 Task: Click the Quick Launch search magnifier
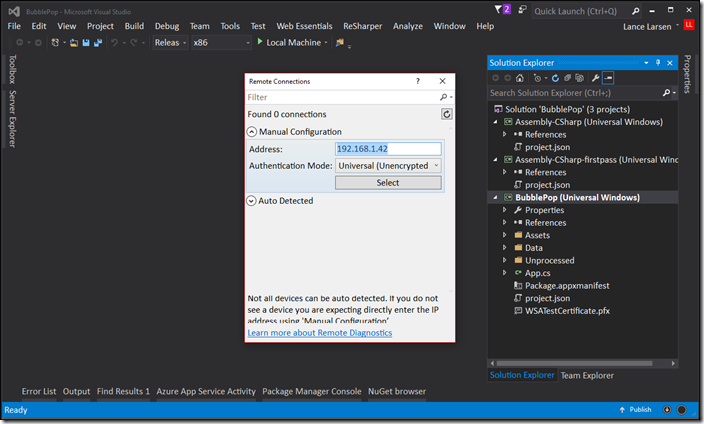(635, 11)
